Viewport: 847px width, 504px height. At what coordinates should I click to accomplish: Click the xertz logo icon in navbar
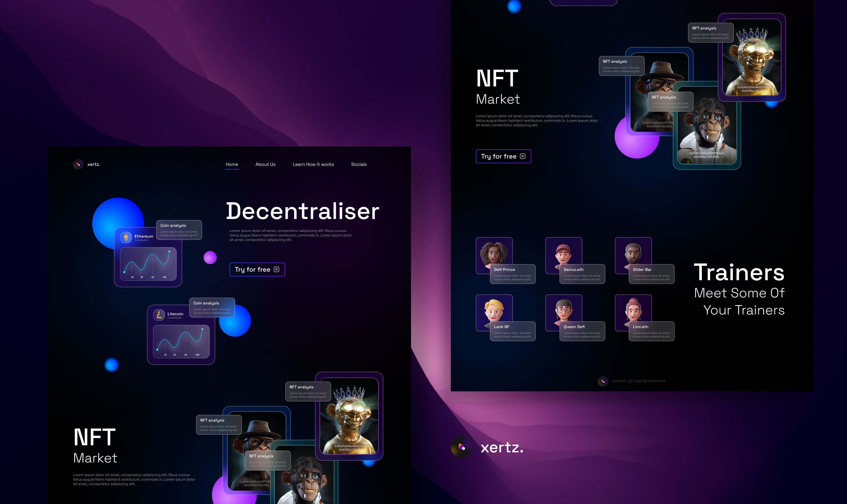coord(78,164)
